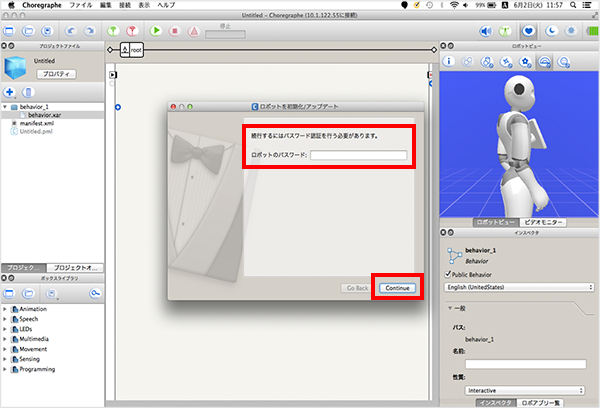600x408 pixels.
Task: Expand the LEDs box library category
Action: [5, 329]
